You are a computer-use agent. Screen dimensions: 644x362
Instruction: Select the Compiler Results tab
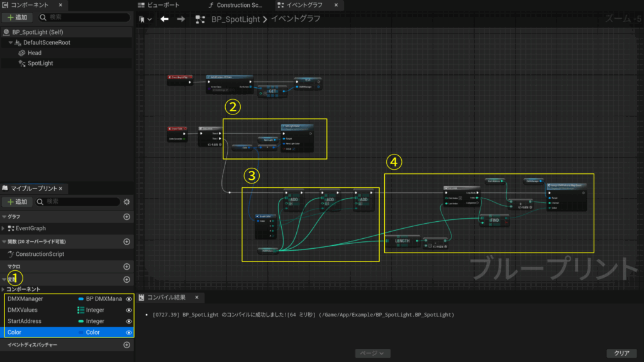point(166,297)
